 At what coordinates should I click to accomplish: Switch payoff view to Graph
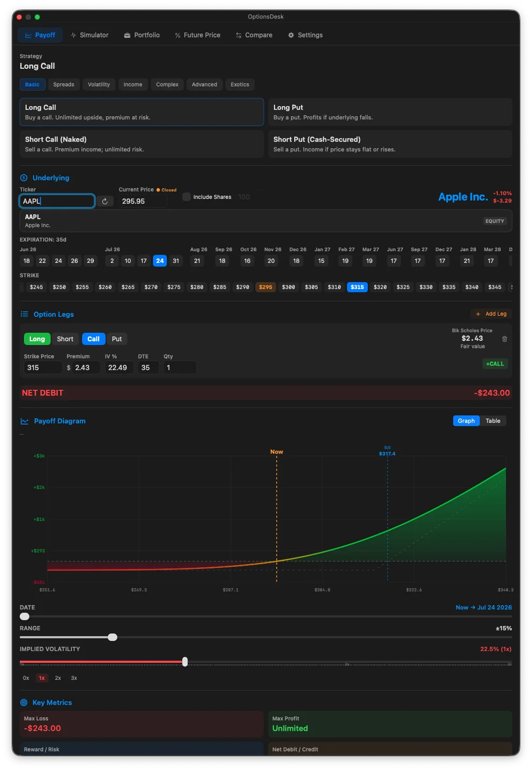coord(466,421)
